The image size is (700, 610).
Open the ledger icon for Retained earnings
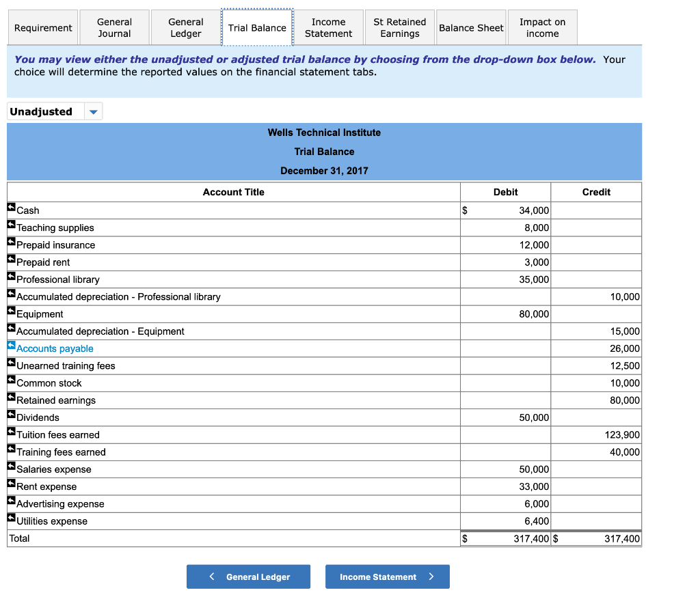click(10, 397)
